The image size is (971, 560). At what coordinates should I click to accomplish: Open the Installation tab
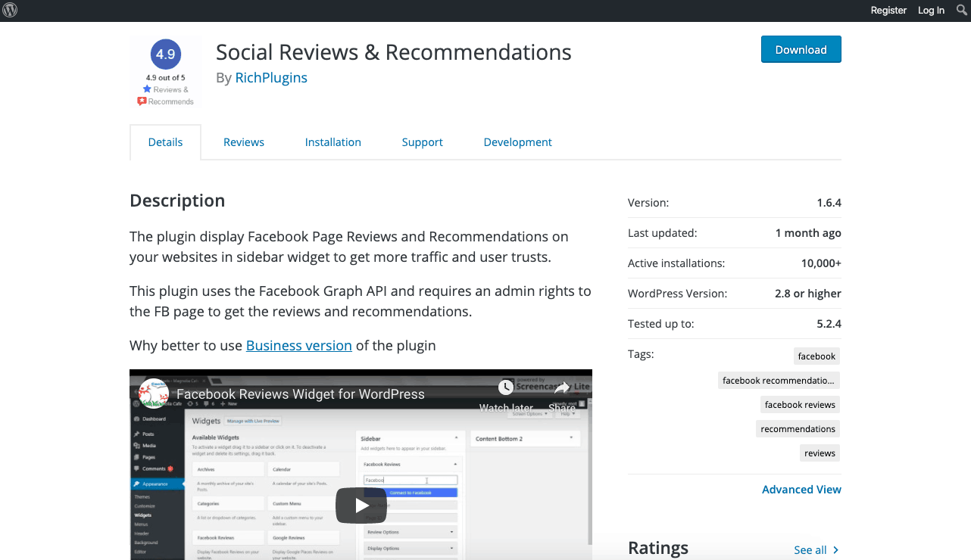click(x=333, y=142)
